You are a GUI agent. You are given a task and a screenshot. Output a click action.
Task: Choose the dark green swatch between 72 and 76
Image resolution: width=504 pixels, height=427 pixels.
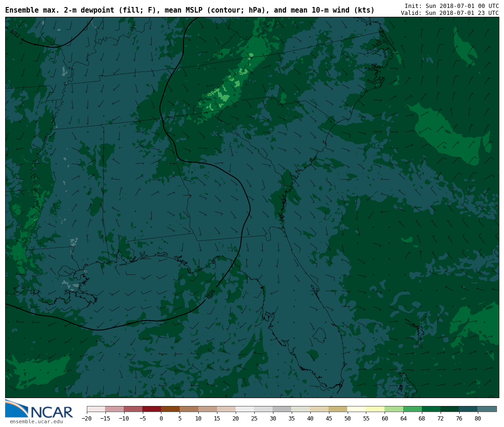(450, 409)
